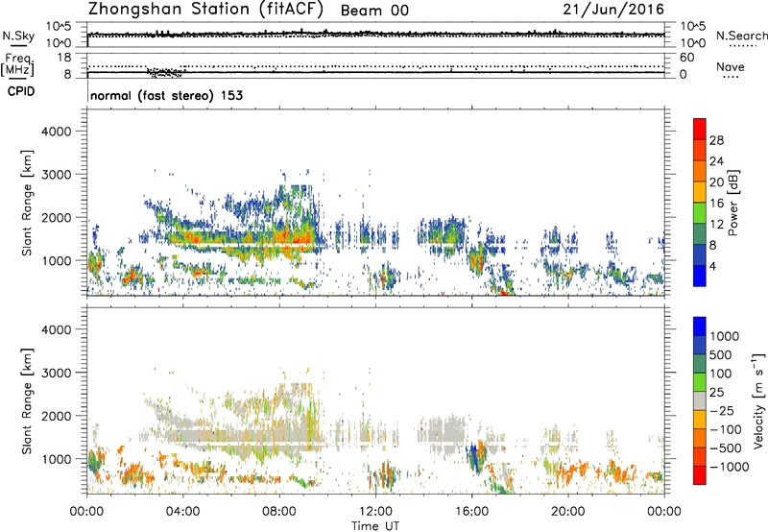Click the '18' frequency axis tick
This screenshot has width=768, height=532.
click(x=64, y=58)
